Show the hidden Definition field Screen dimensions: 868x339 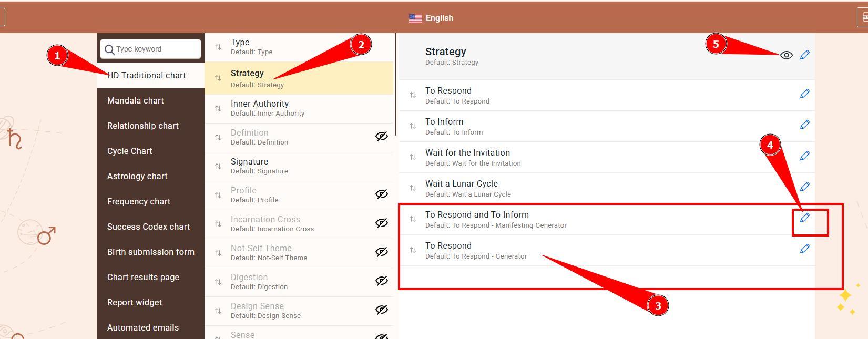coord(381,137)
